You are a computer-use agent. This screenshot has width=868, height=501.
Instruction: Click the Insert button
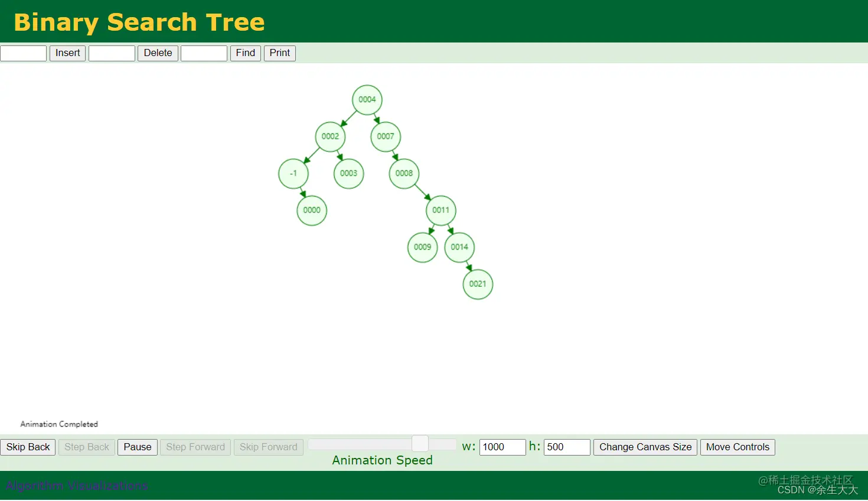click(x=68, y=53)
